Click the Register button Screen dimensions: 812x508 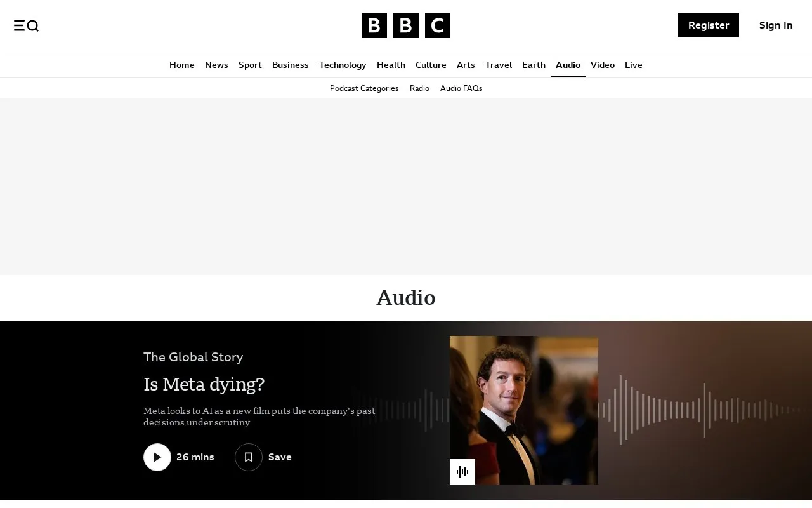click(709, 25)
